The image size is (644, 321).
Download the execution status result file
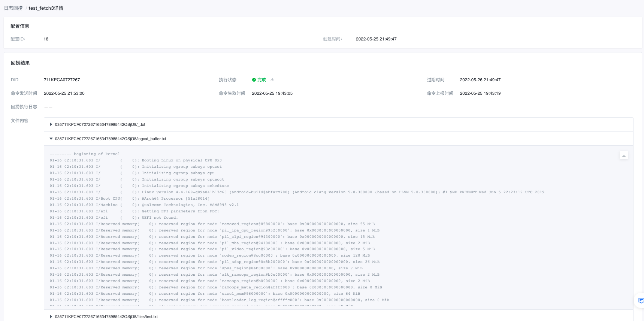coord(272,80)
